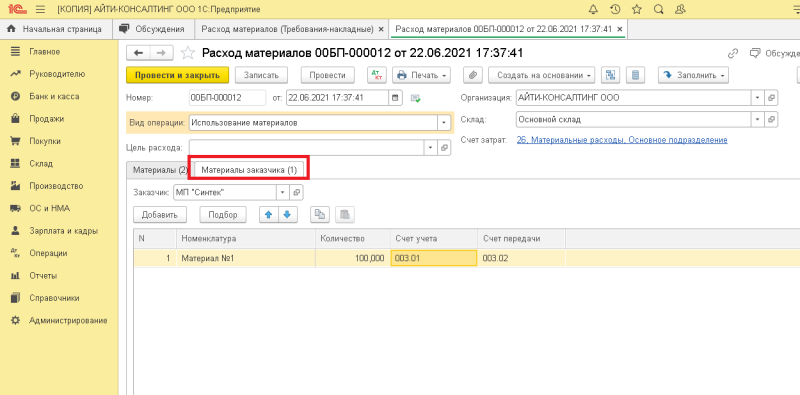Image resolution: width=800 pixels, height=395 pixels.
Task: Open Склад dropdown arrow
Action: point(758,119)
